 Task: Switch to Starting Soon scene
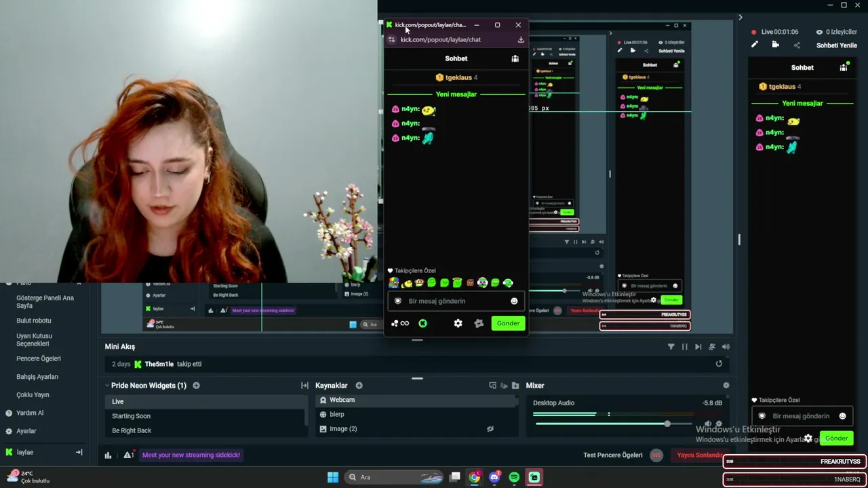pos(206,416)
